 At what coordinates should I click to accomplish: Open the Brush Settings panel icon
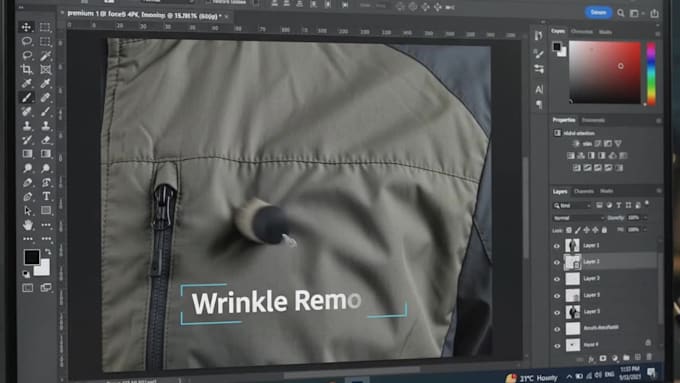coord(539,54)
